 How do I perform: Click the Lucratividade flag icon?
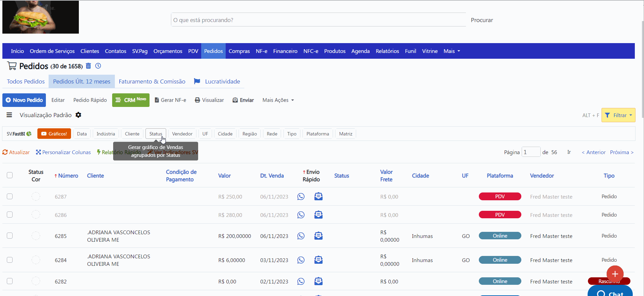point(197,81)
